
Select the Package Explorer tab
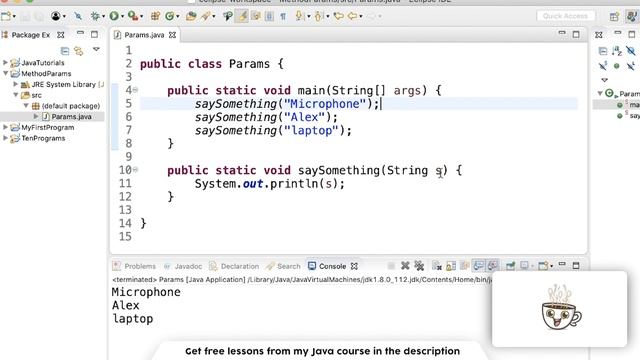33,35
